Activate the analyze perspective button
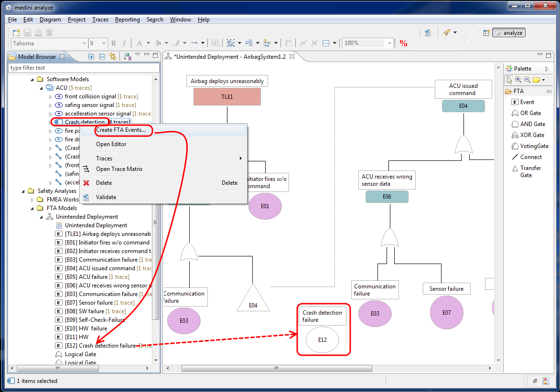This screenshot has width=560, height=392. tap(509, 33)
